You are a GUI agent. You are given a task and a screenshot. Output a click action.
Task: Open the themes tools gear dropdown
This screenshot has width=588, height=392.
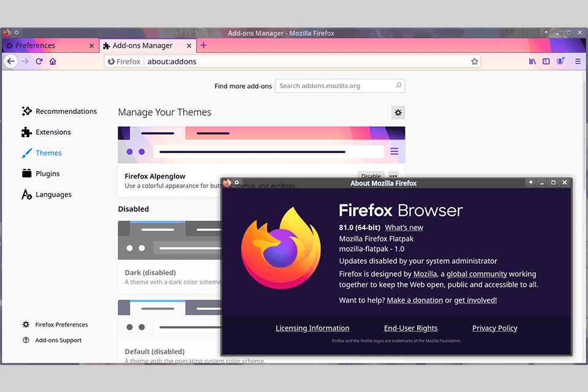click(398, 113)
